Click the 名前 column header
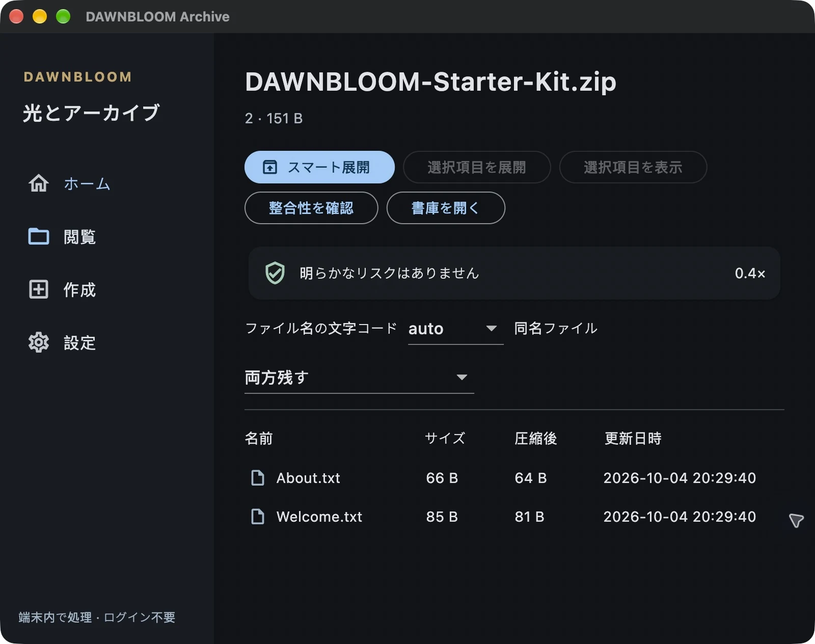 click(259, 438)
